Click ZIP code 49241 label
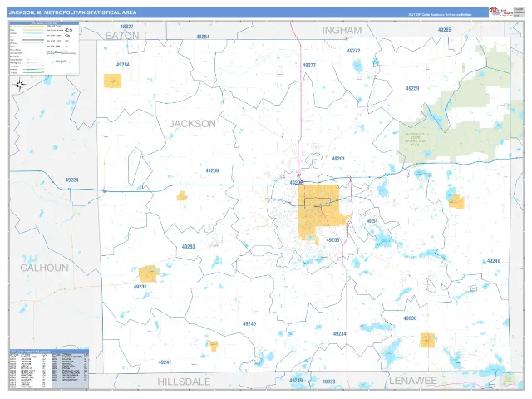This screenshot has height=399, width=532. (x=165, y=362)
